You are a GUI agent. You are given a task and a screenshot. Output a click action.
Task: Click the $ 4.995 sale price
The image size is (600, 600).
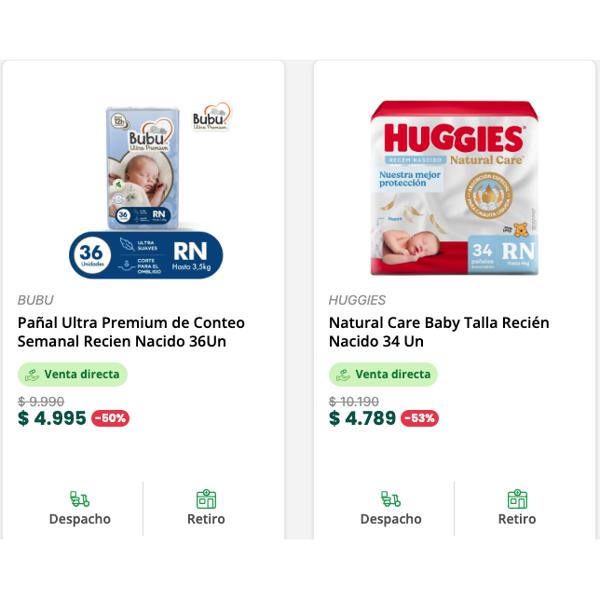click(x=52, y=418)
